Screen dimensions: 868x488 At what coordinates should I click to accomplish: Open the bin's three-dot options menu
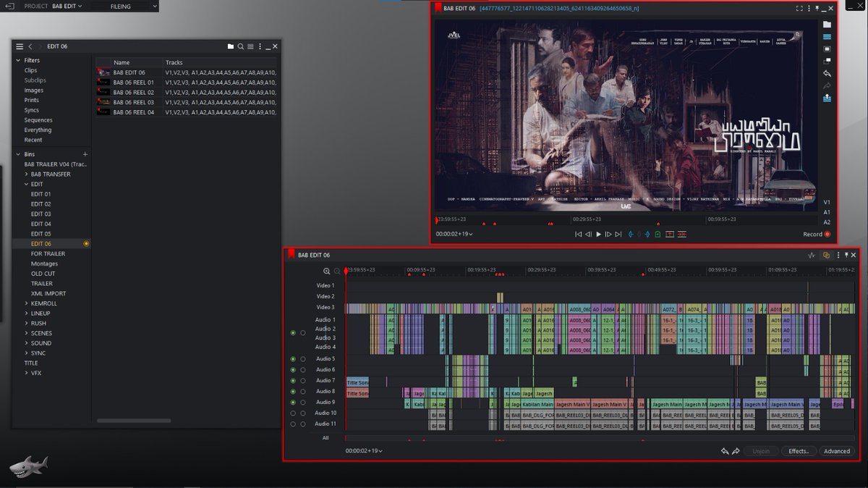(x=260, y=46)
